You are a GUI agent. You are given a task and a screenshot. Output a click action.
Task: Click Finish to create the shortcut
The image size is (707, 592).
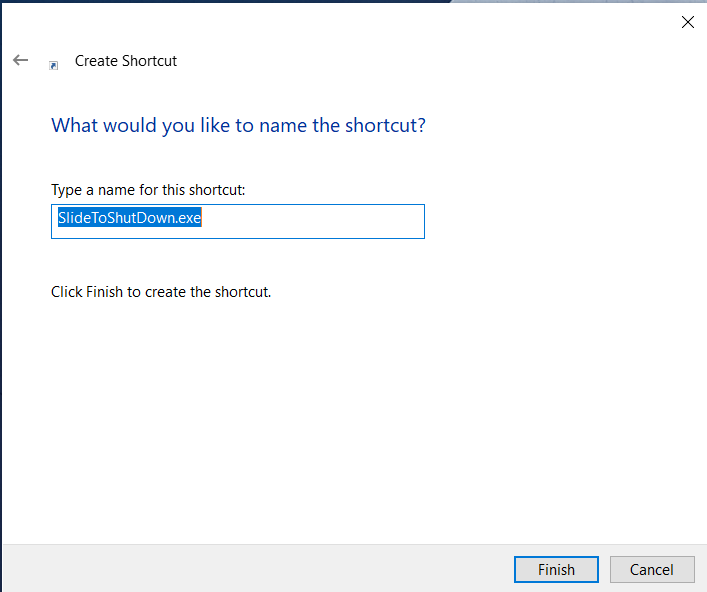(x=556, y=569)
